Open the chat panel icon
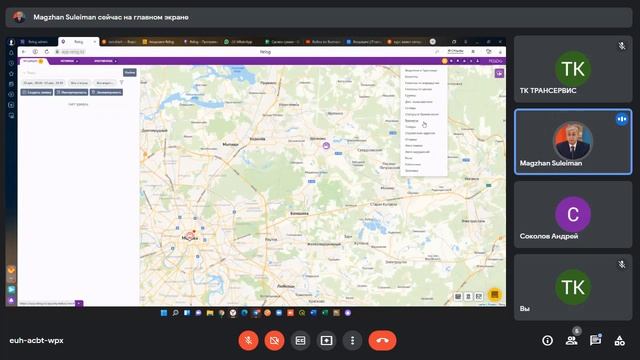 [596, 340]
